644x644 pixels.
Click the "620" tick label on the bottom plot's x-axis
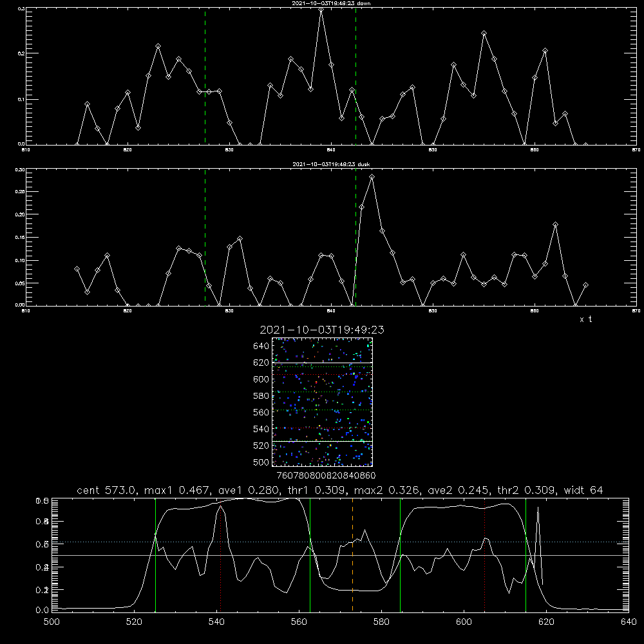(546, 622)
